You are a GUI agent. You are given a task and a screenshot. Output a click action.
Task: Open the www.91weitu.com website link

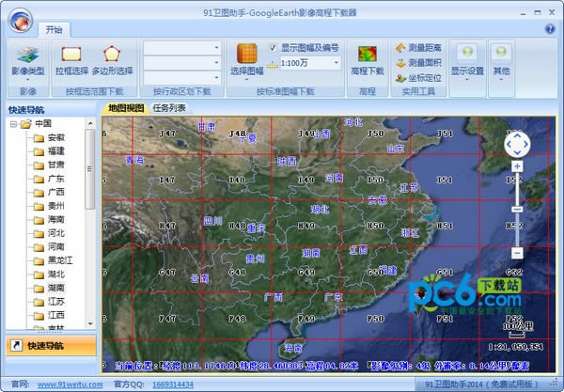(x=64, y=384)
